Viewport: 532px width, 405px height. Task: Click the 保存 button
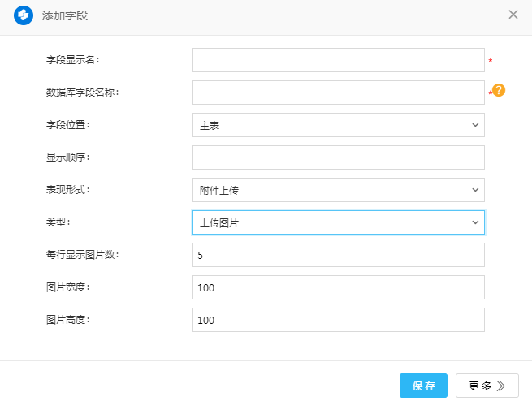(x=423, y=386)
